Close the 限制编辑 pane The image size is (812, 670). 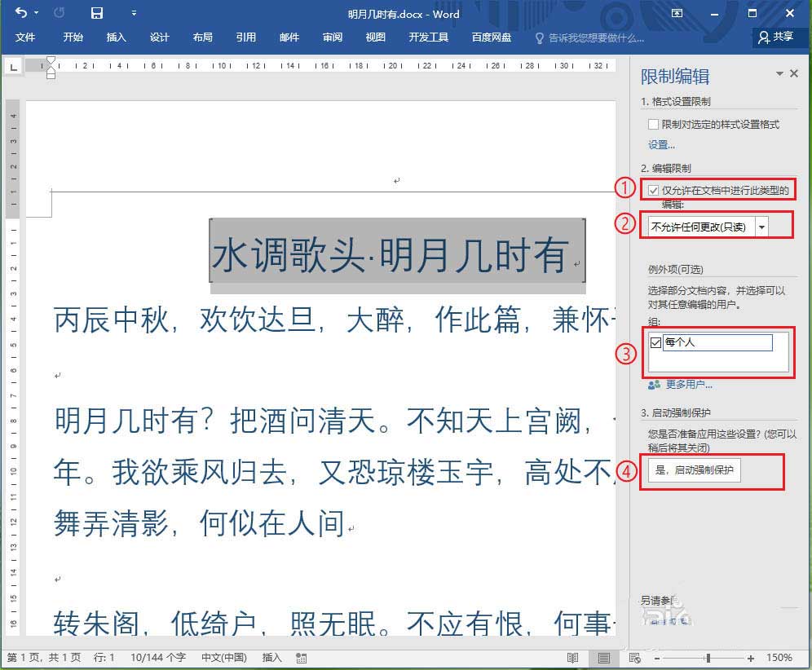794,73
